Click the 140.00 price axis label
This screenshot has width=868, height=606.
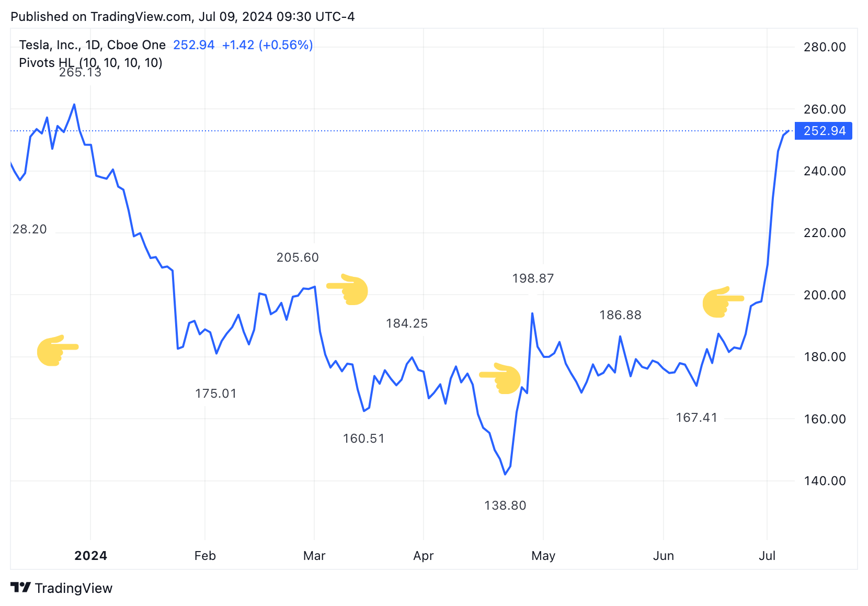pos(825,481)
